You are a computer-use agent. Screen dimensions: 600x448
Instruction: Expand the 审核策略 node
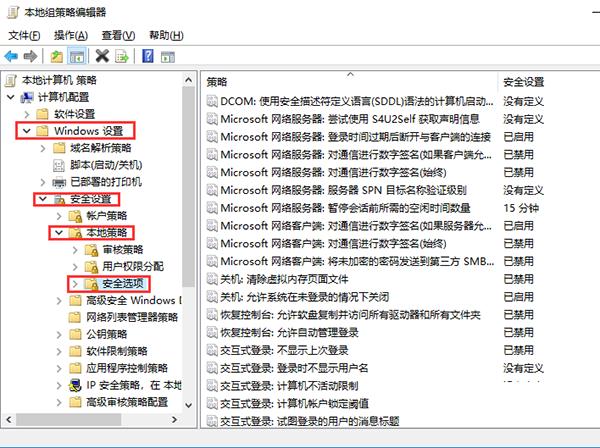click(75, 250)
